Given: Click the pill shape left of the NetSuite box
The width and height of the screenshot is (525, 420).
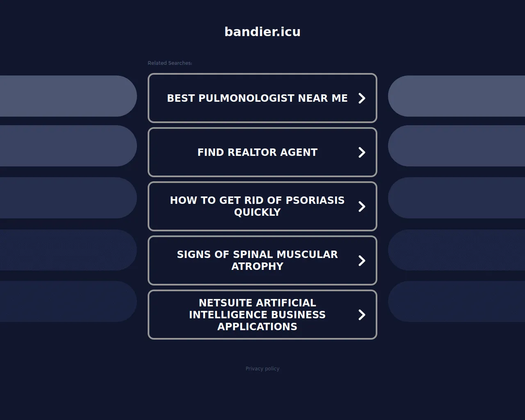Looking at the screenshot, I should pyautogui.click(x=68, y=301).
